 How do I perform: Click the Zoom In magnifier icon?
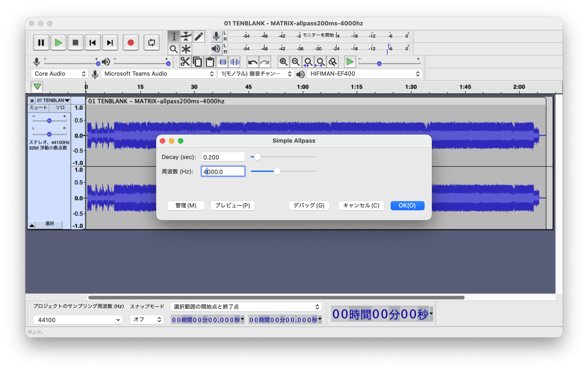tap(283, 62)
